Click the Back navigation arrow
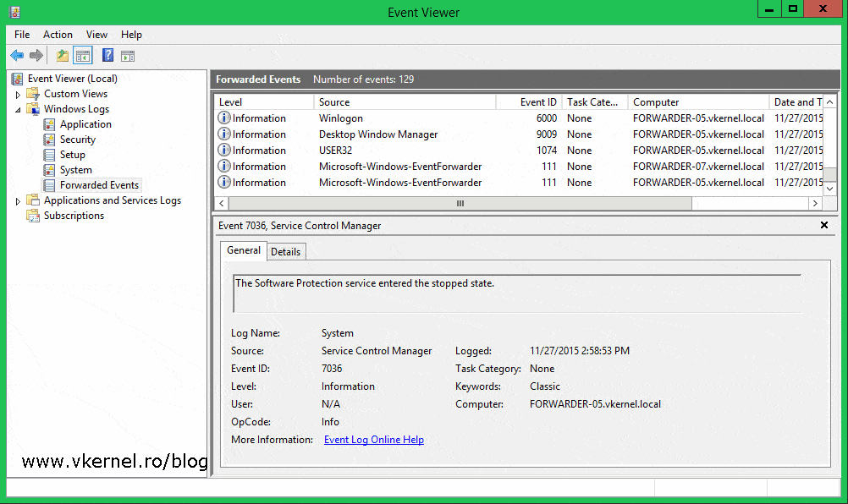Viewport: 848px width, 504px height. coord(17,55)
